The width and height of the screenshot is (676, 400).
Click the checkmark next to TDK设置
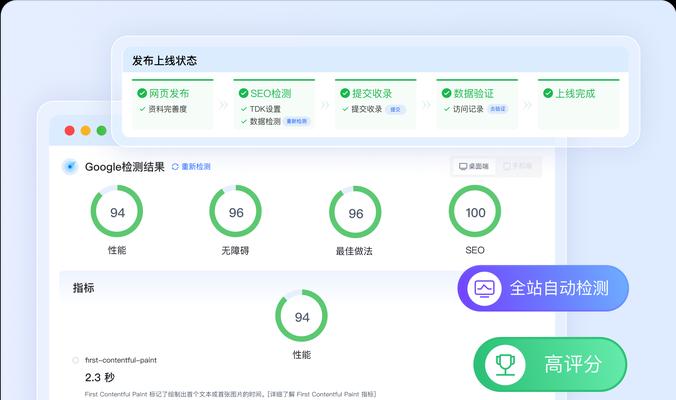(x=244, y=109)
